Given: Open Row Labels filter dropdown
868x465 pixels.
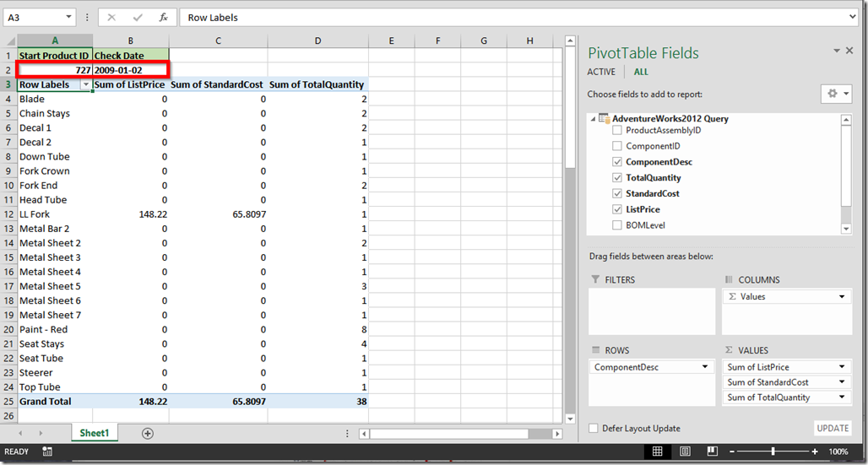Looking at the screenshot, I should [x=86, y=84].
